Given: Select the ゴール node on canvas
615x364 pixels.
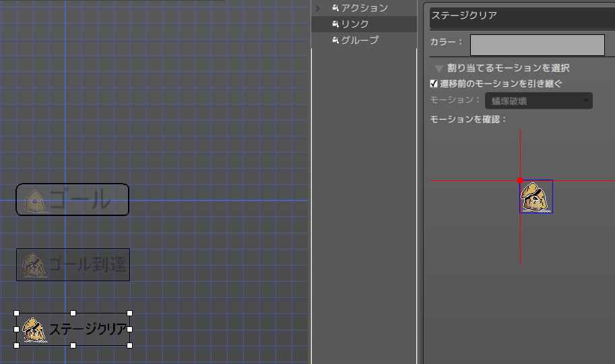Looking at the screenshot, I should (73, 199).
